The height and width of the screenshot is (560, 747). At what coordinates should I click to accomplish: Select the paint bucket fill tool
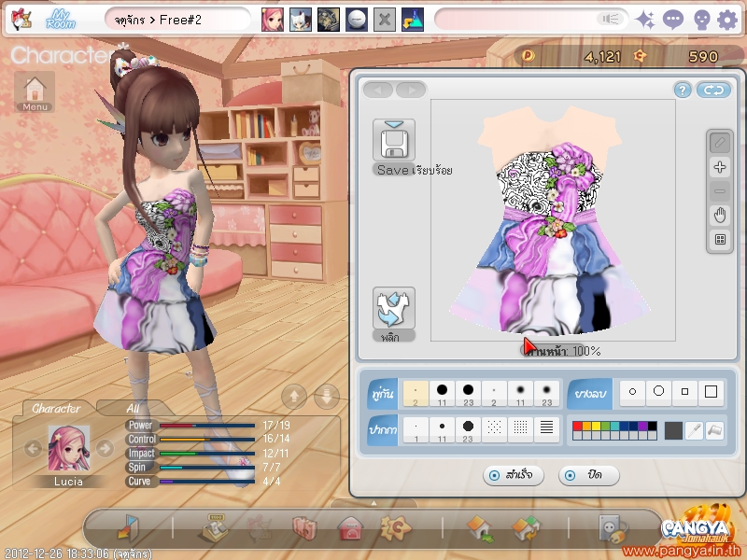coord(714,430)
